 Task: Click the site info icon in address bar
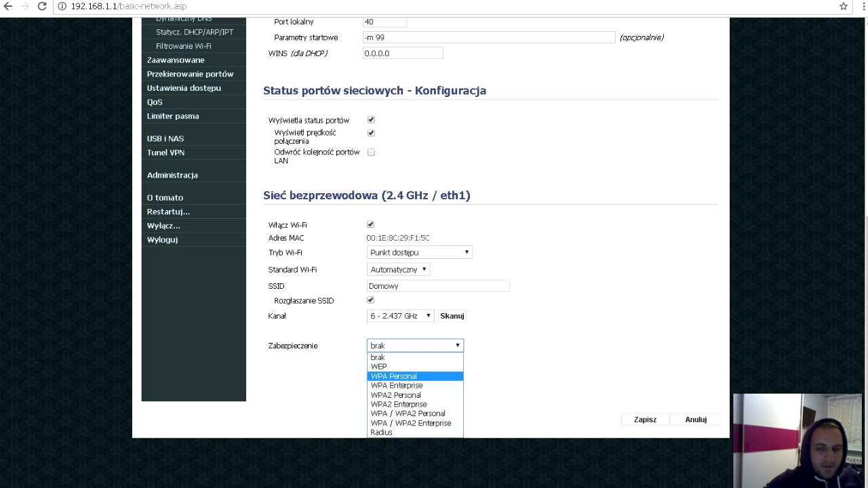coord(62,6)
